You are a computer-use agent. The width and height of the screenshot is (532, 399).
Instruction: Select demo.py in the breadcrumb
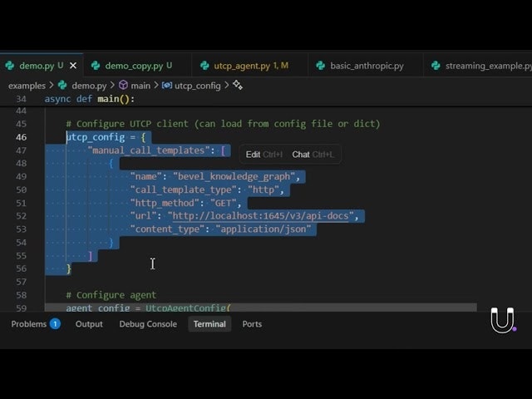click(89, 86)
